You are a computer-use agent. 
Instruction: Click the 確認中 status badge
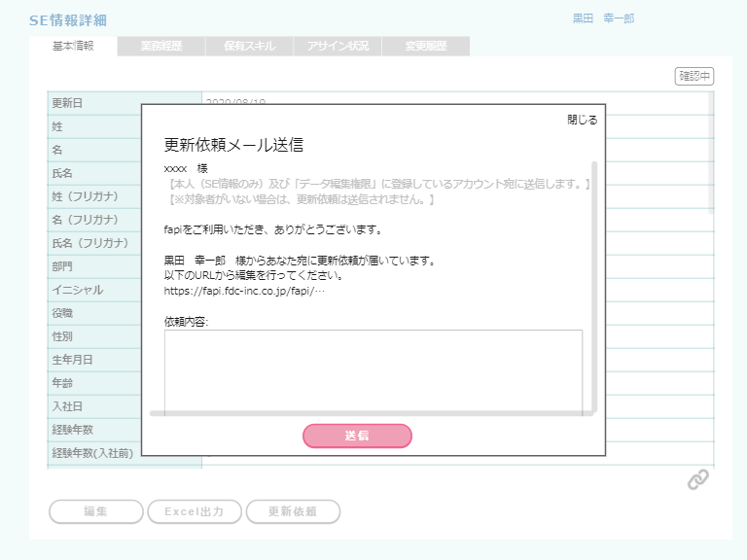694,76
